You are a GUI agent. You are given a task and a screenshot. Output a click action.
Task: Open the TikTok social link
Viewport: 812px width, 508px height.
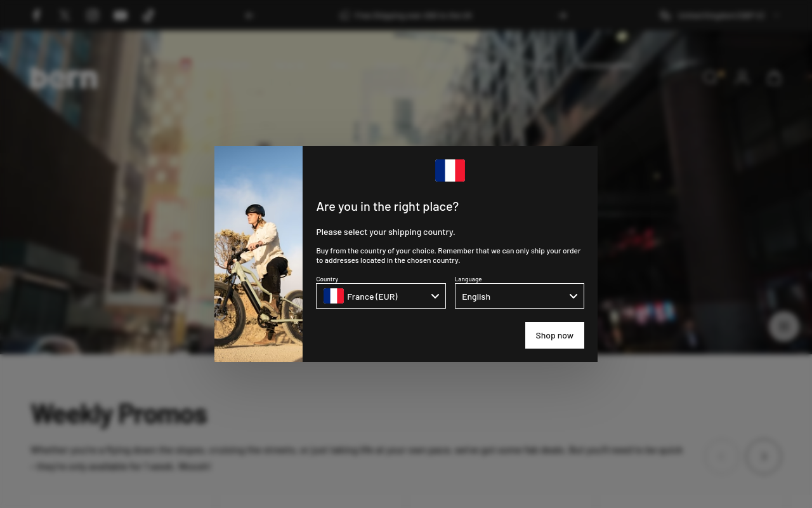coord(148,15)
